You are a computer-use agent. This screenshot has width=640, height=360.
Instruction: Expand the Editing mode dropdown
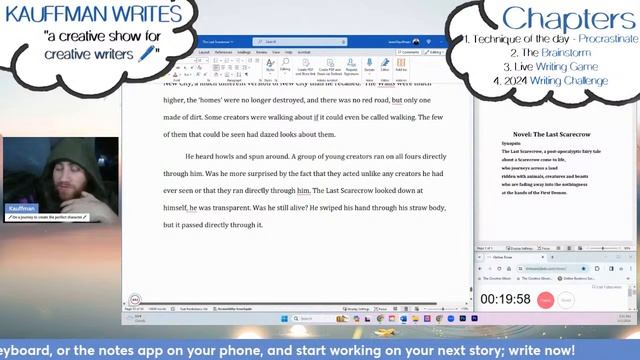(433, 52)
